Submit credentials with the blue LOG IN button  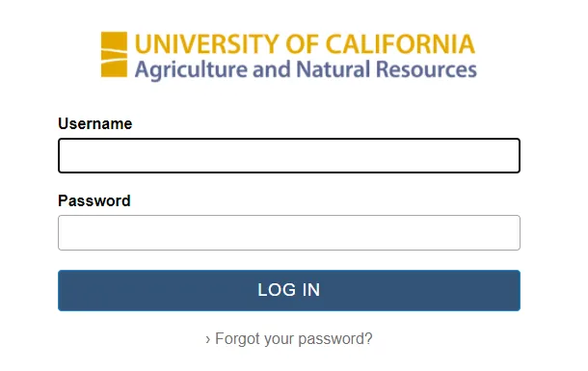[289, 290]
